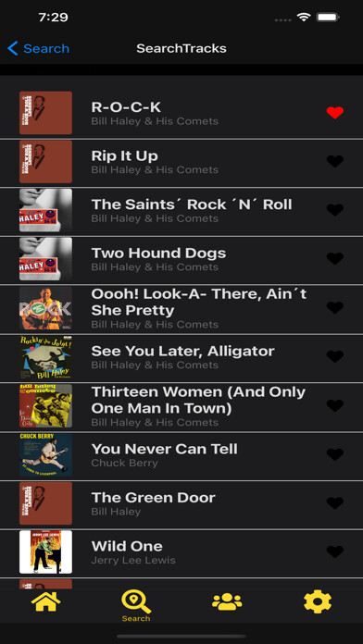Favorite Thirteen Women track with heart
Viewport: 363px width, 644px height.
click(334, 406)
